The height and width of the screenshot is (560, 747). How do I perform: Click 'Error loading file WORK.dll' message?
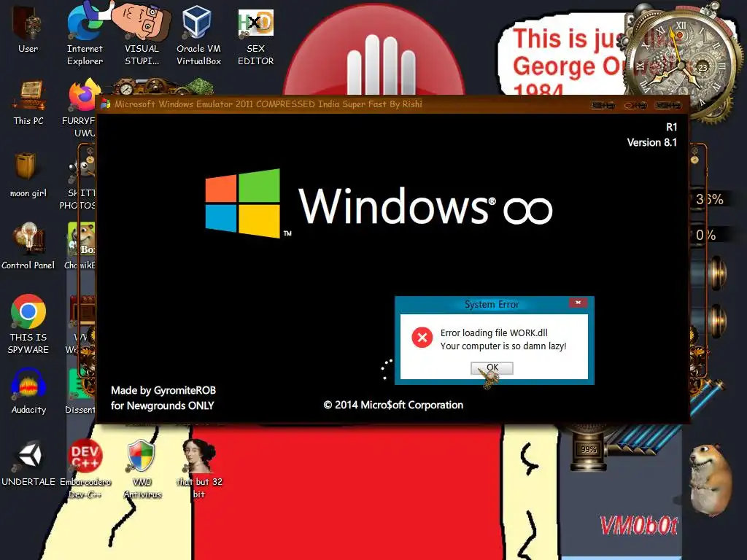tap(494, 332)
